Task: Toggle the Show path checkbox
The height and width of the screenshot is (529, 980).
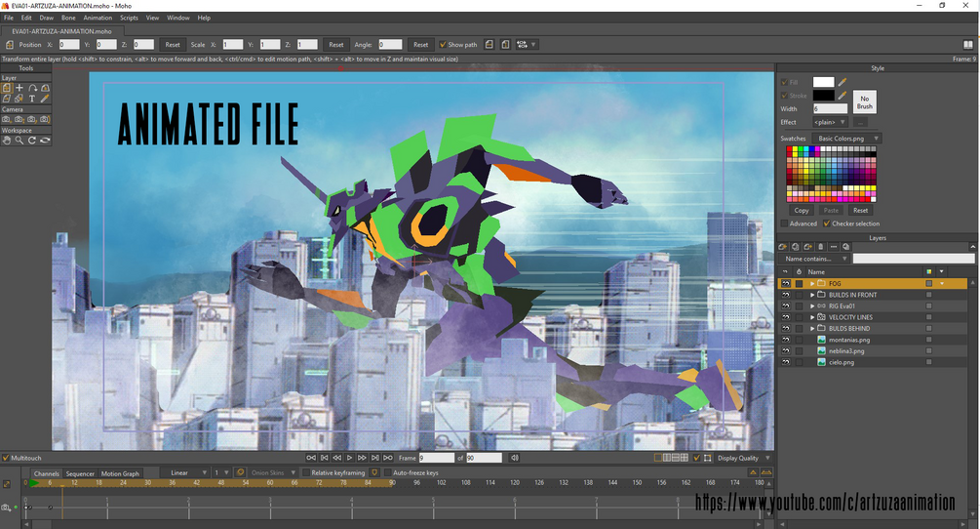Action: (x=443, y=44)
